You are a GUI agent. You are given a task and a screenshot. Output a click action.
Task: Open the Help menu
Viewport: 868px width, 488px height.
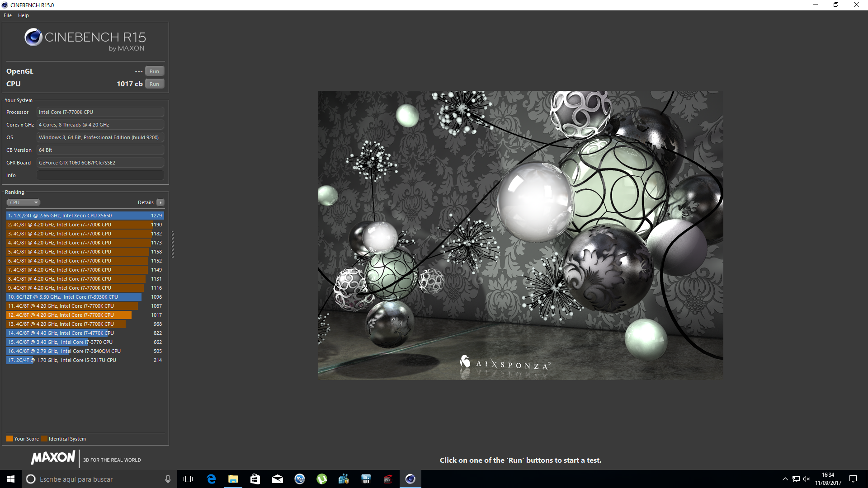click(x=24, y=15)
